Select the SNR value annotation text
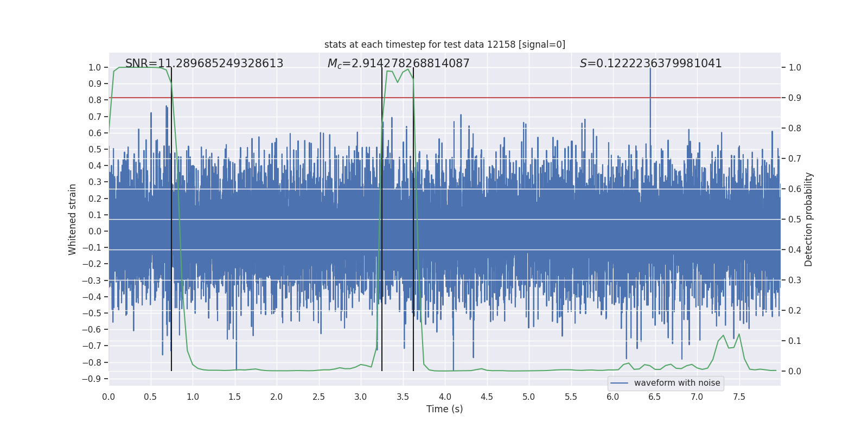 pyautogui.click(x=204, y=63)
